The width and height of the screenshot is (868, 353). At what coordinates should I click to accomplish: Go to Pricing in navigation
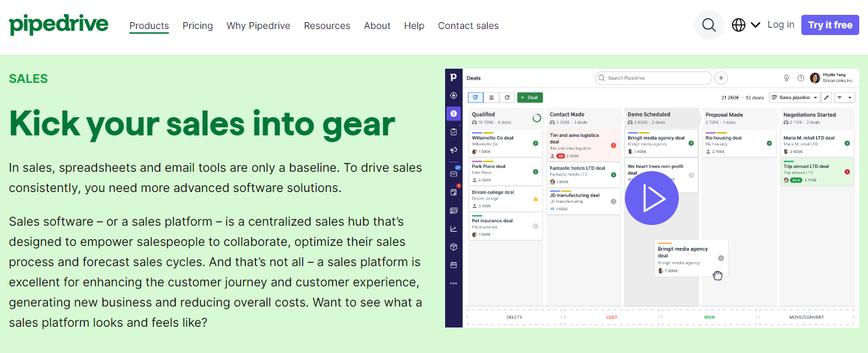point(197,26)
